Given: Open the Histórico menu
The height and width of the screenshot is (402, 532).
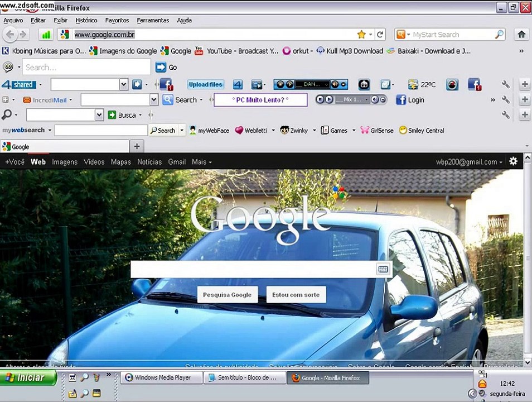Looking at the screenshot, I should point(86,21).
